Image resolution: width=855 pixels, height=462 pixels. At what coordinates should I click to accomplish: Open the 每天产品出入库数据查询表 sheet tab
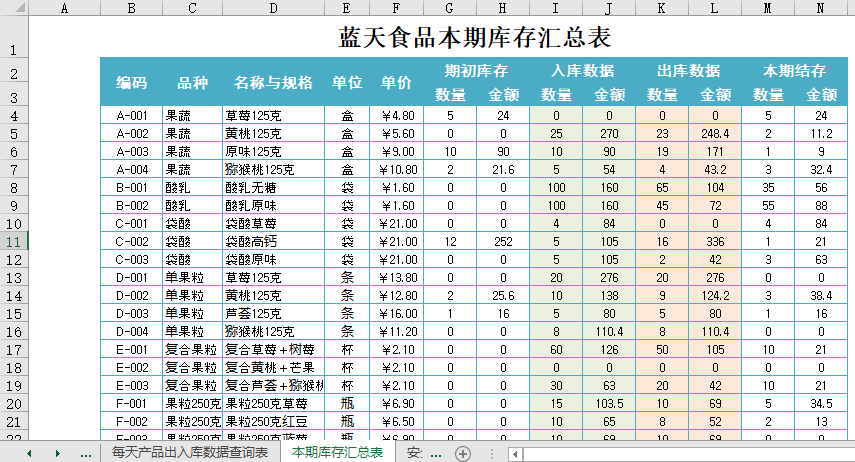[189, 453]
